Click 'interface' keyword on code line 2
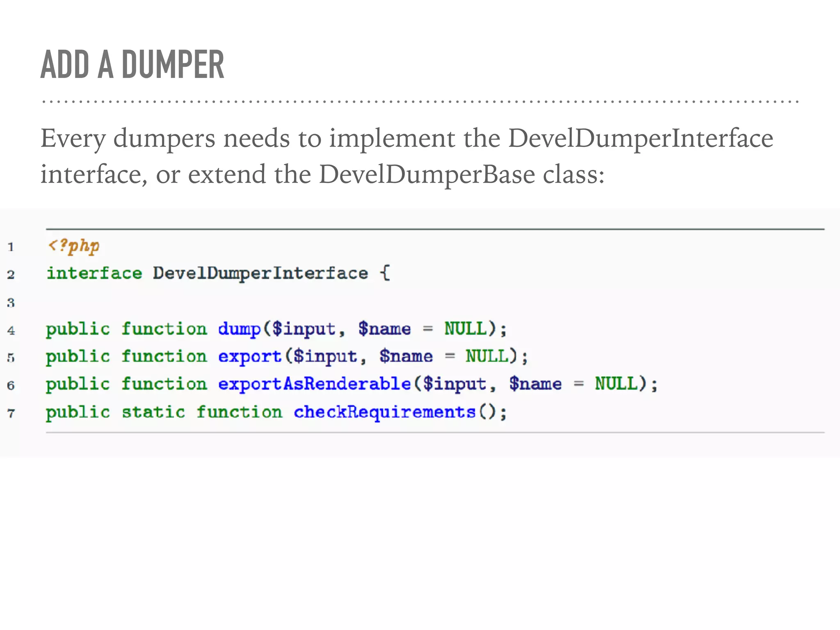 (x=94, y=273)
